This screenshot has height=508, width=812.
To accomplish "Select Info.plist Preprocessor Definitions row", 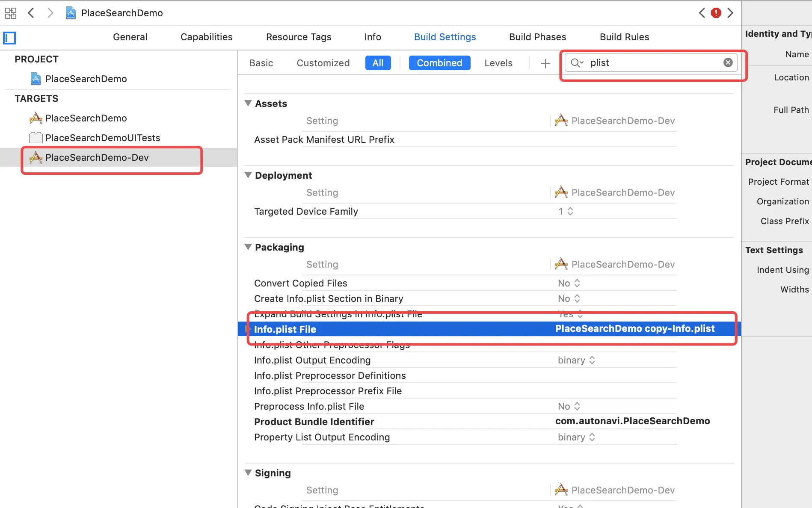I will coord(465,376).
